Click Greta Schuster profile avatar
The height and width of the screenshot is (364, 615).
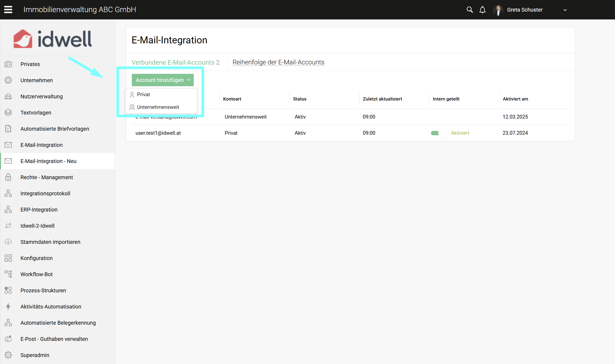coord(498,10)
